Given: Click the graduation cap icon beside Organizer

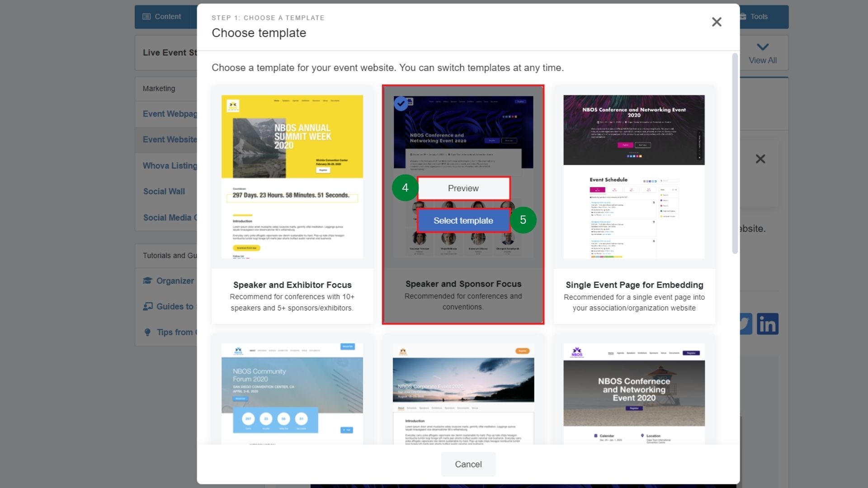Looking at the screenshot, I should click(147, 281).
